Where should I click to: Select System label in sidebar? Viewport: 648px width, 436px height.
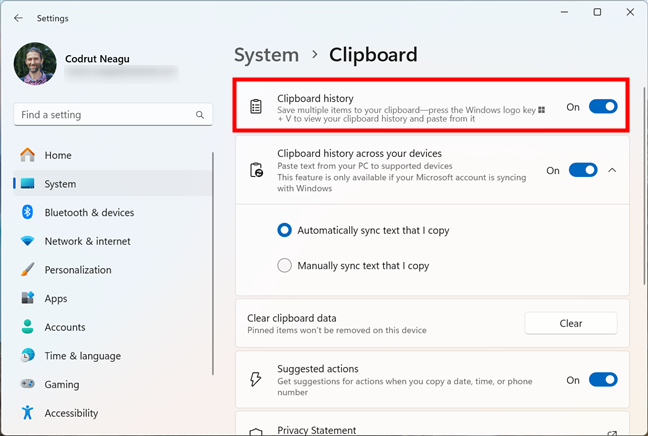tap(60, 184)
